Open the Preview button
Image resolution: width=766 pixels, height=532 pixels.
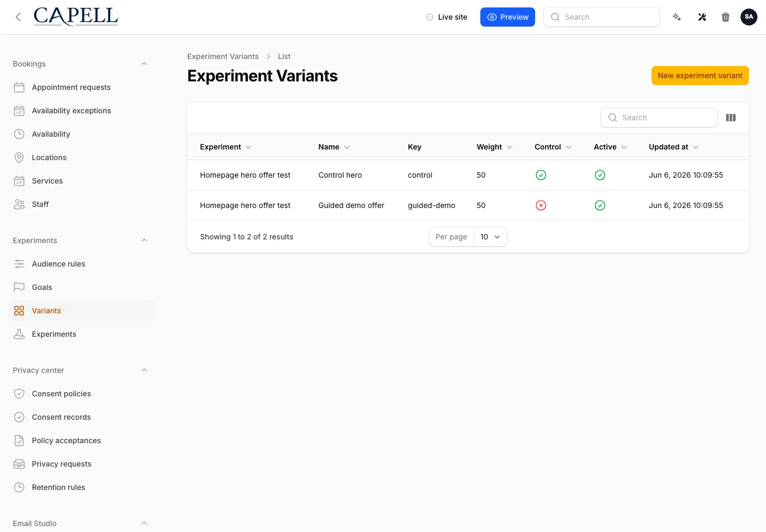[507, 17]
